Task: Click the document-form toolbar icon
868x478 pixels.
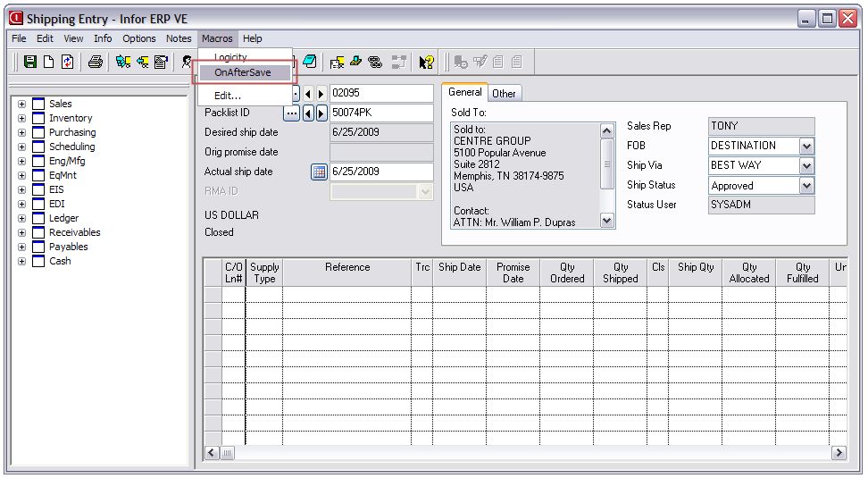Action: coord(161,62)
